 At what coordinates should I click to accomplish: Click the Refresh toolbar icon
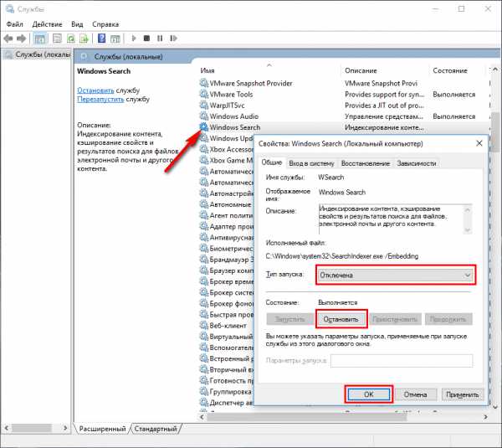[x=71, y=39]
